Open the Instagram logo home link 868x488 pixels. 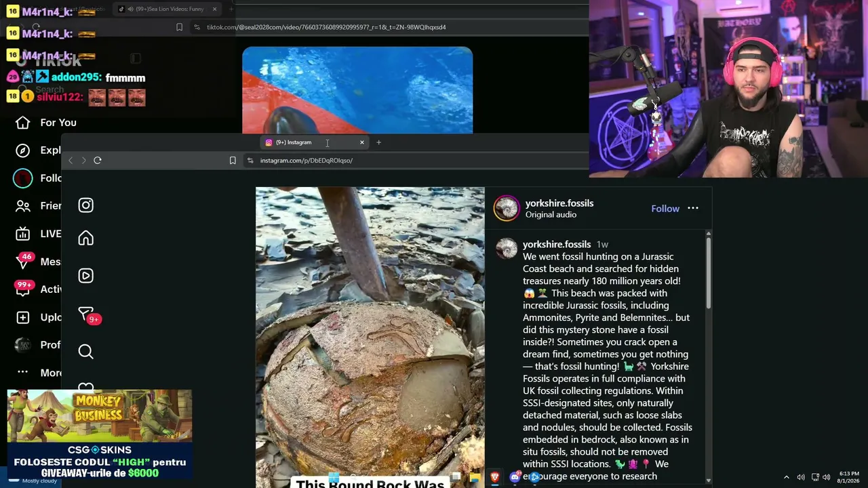[85, 205]
